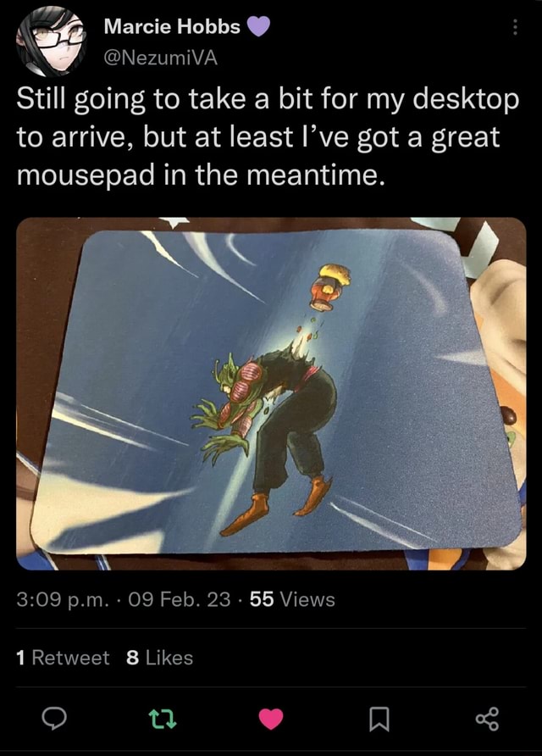The width and height of the screenshot is (542, 756).
Task: Click the 3:09 p.m. timestamp
Action: [63, 599]
